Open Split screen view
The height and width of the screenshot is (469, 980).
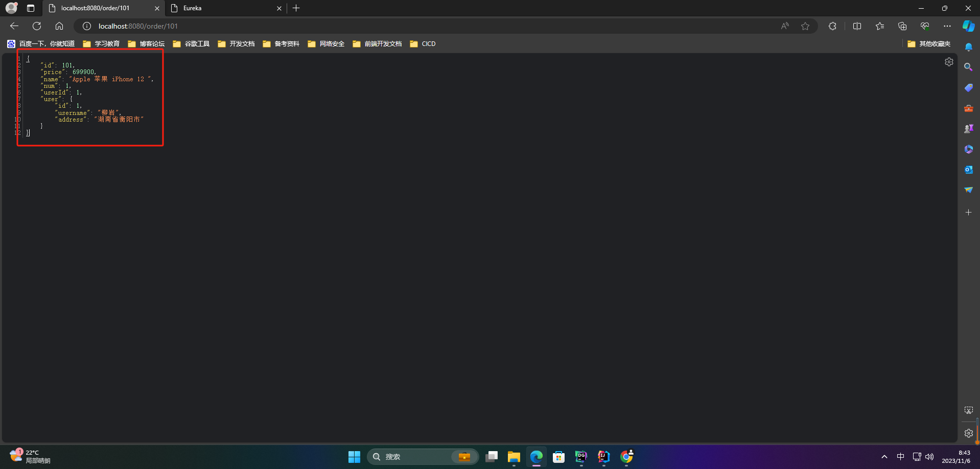click(857, 26)
